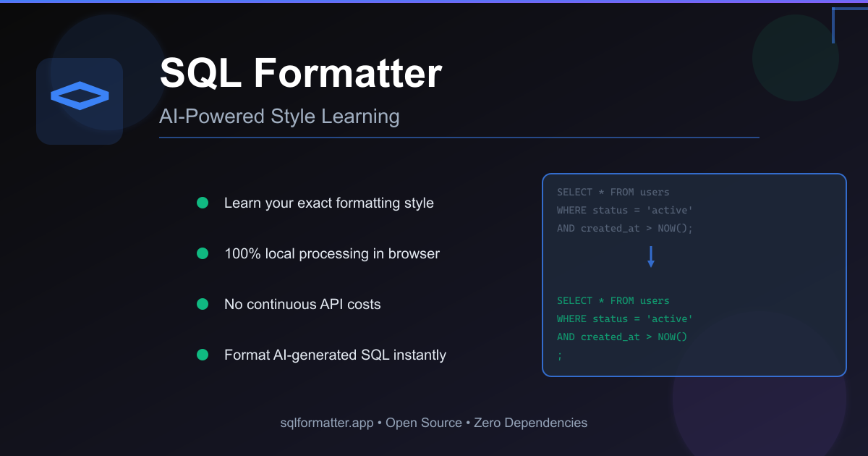The height and width of the screenshot is (456, 868).
Task: Click "No continuous API costs" text
Action: pyautogui.click(x=302, y=304)
